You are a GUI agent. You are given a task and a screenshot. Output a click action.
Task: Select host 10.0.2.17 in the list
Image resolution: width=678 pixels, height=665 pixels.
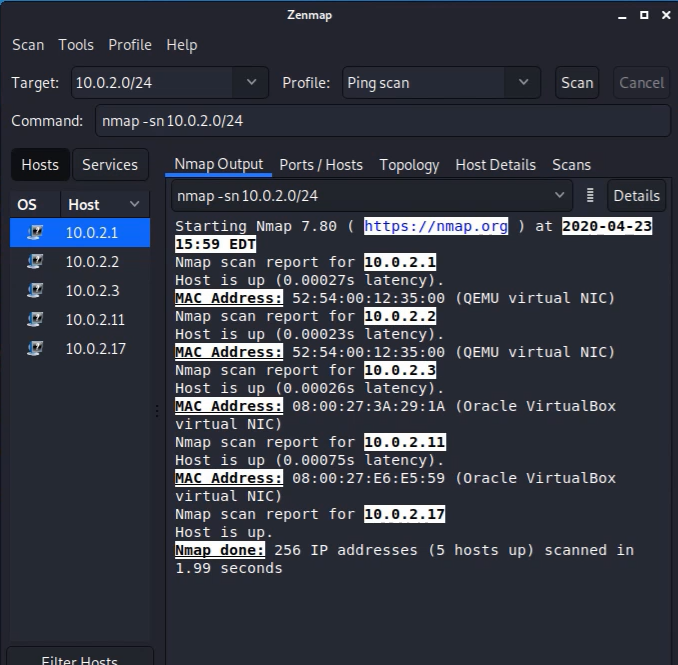click(x=80, y=348)
